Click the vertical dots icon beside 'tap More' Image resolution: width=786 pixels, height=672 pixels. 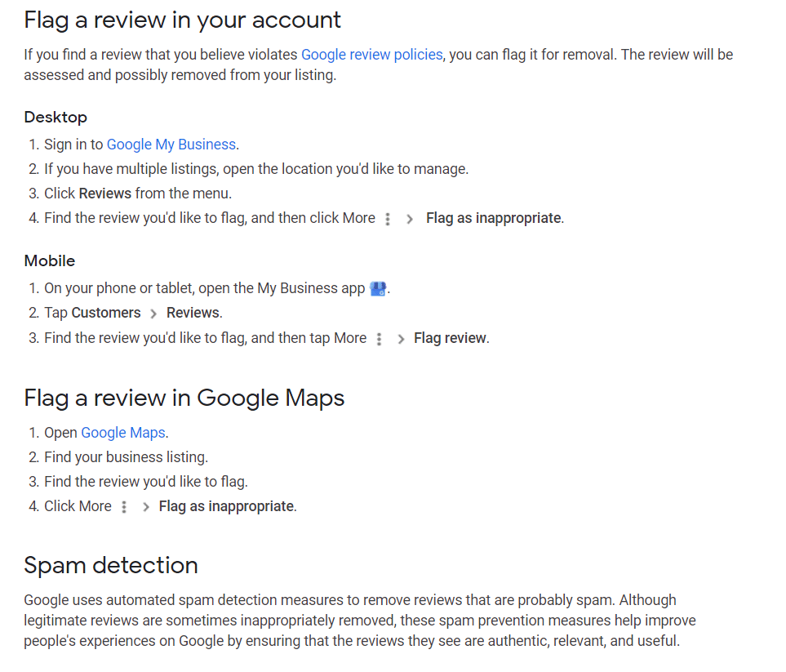(380, 337)
